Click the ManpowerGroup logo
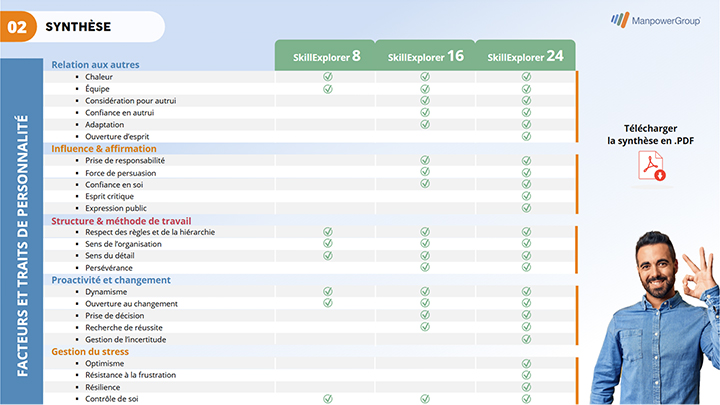Screen dimensions: 720x405 655,20
